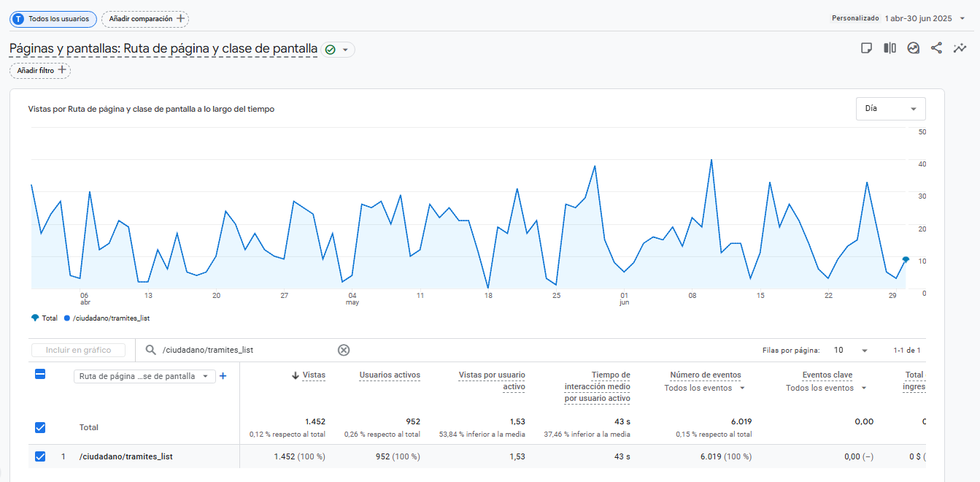The height and width of the screenshot is (482, 980).
Task: Open the customize report chart icon
Action: point(913,48)
